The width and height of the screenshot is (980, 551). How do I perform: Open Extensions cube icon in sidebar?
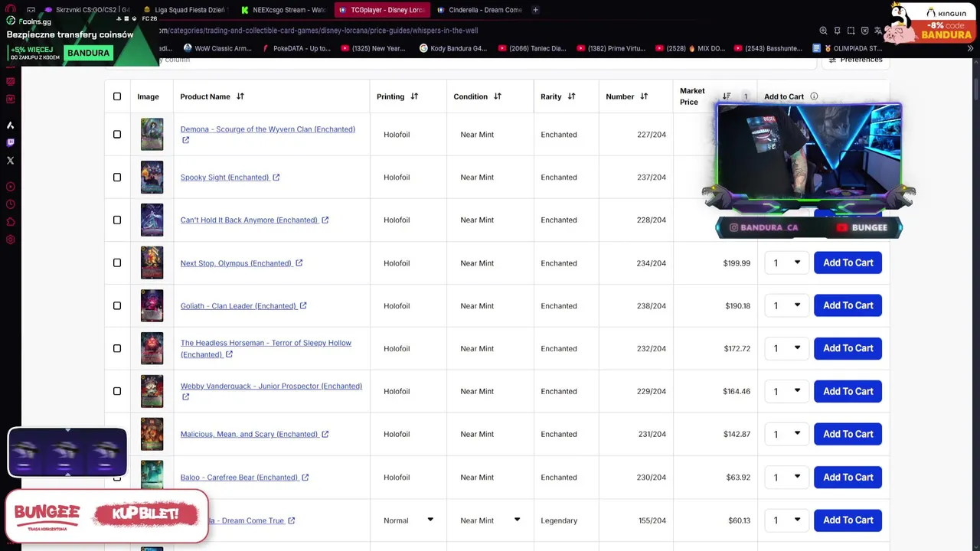pyautogui.click(x=10, y=222)
